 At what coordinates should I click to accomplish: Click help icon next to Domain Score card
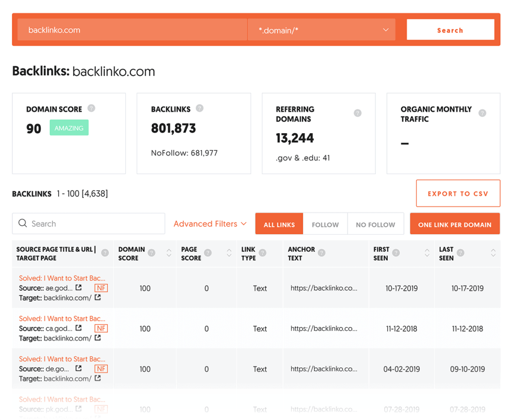click(x=91, y=108)
